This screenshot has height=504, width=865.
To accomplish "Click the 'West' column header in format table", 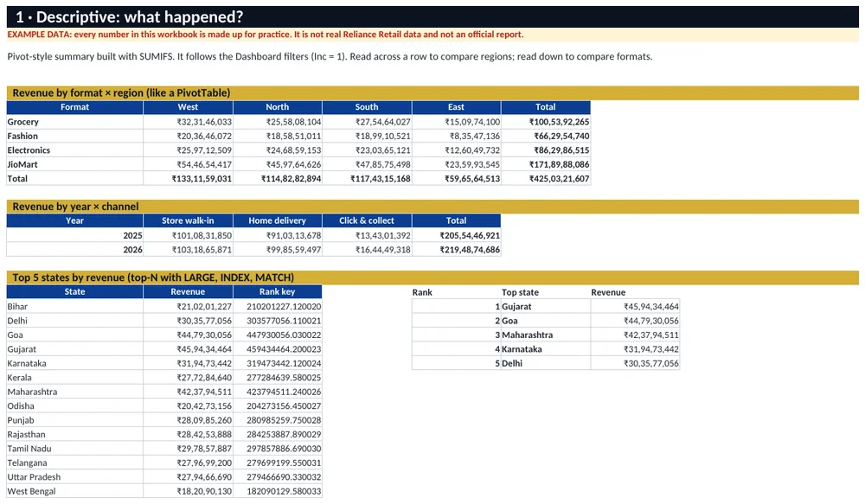I will click(x=188, y=107).
